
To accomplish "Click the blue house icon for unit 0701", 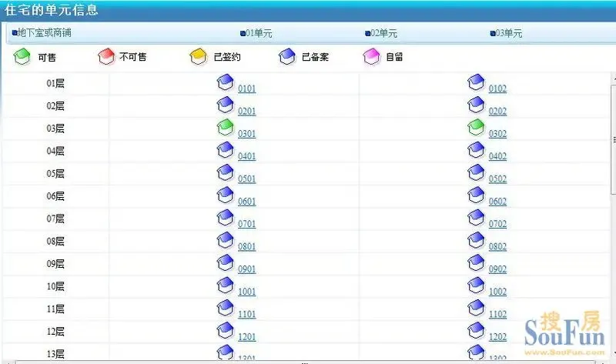I will click(226, 218).
